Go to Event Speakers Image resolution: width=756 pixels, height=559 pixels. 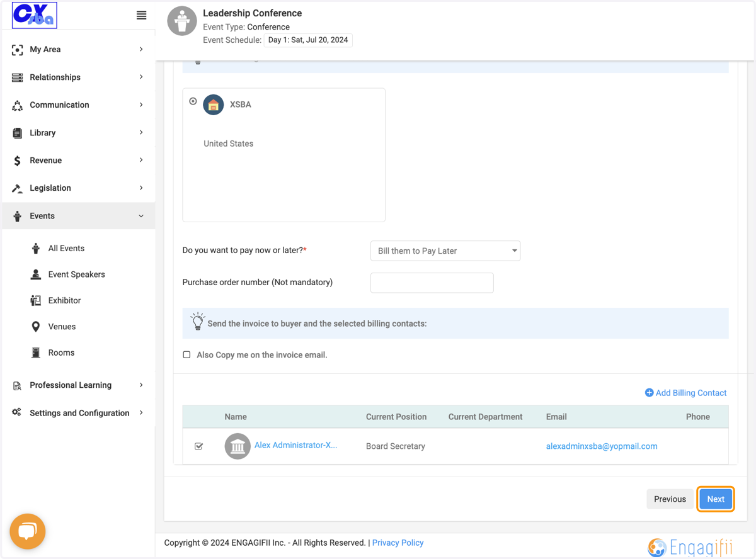[x=76, y=274]
